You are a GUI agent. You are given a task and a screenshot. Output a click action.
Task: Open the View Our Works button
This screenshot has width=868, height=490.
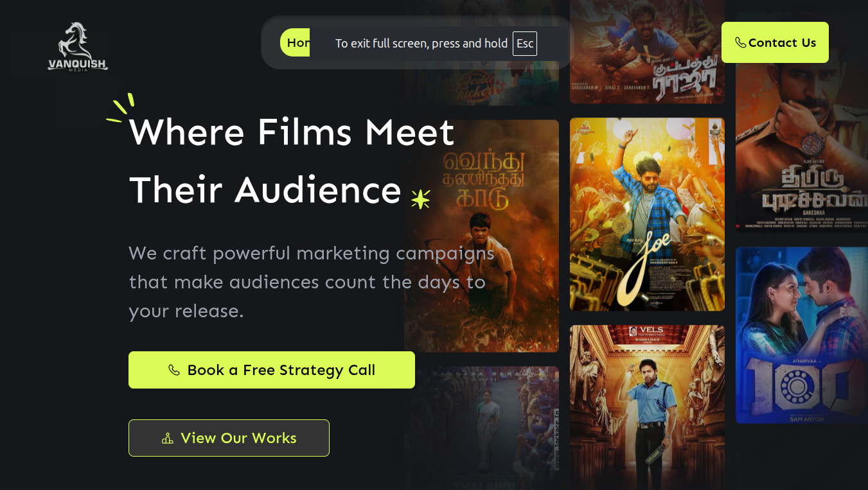[229, 438]
